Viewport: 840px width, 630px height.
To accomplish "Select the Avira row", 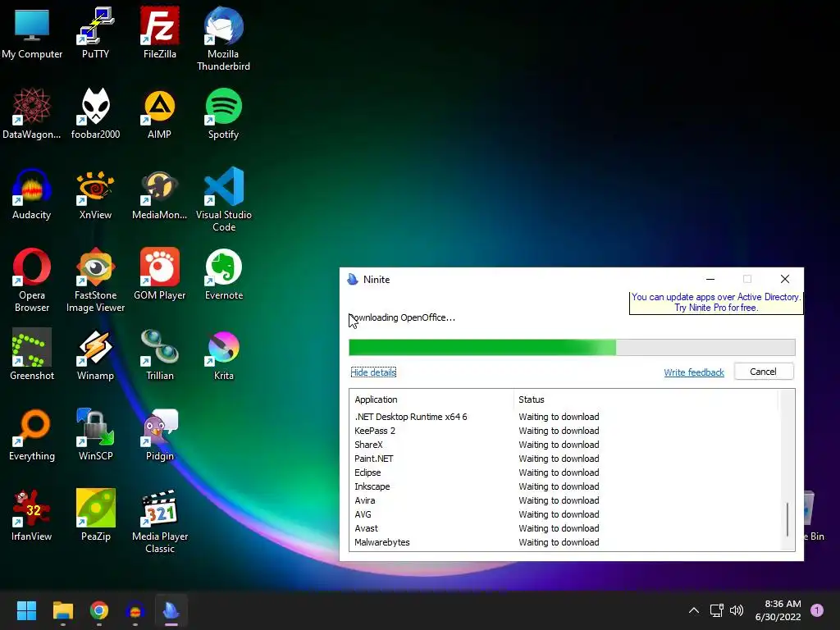I will pos(564,500).
